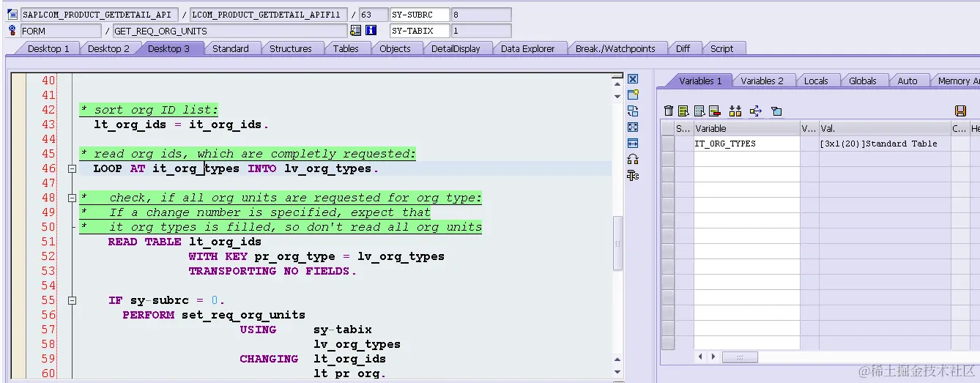The height and width of the screenshot is (383, 980).
Task: Click the swap tool icon beside the editor
Action: point(633,111)
